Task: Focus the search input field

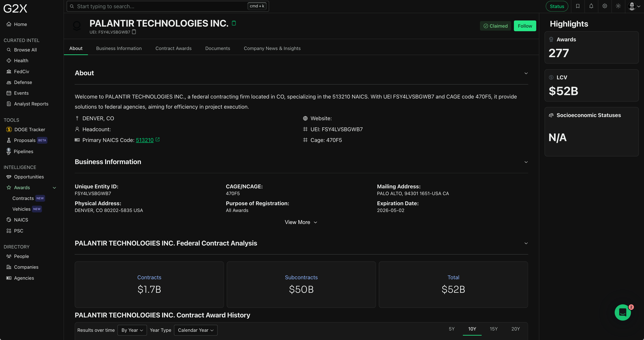Action: coord(168,6)
